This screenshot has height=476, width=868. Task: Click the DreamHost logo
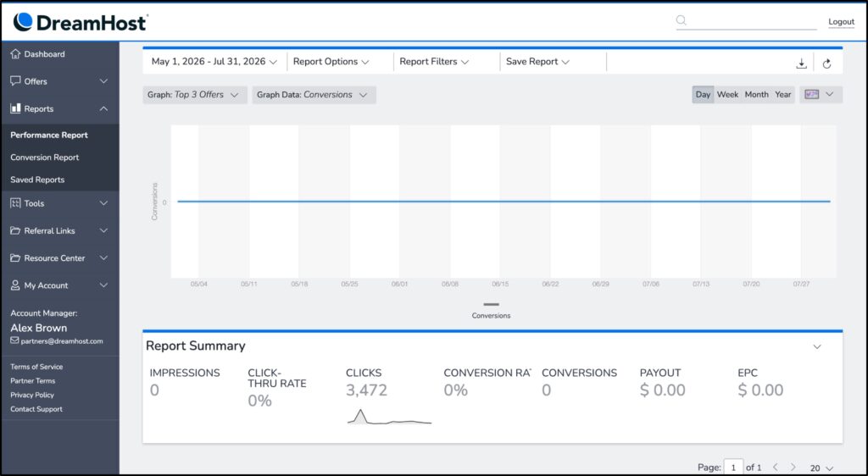tap(81, 22)
